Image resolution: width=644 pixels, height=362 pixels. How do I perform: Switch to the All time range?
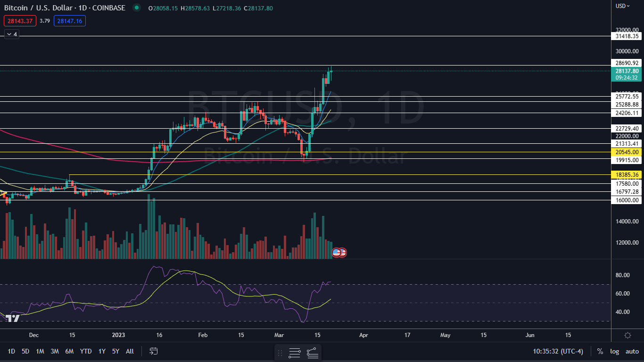[x=130, y=351]
